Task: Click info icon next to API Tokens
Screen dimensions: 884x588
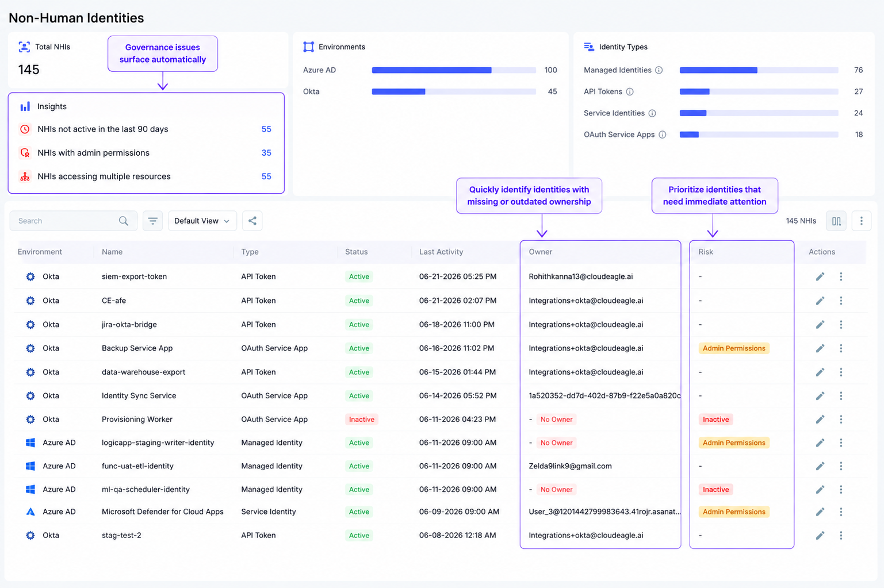Action: pos(630,92)
